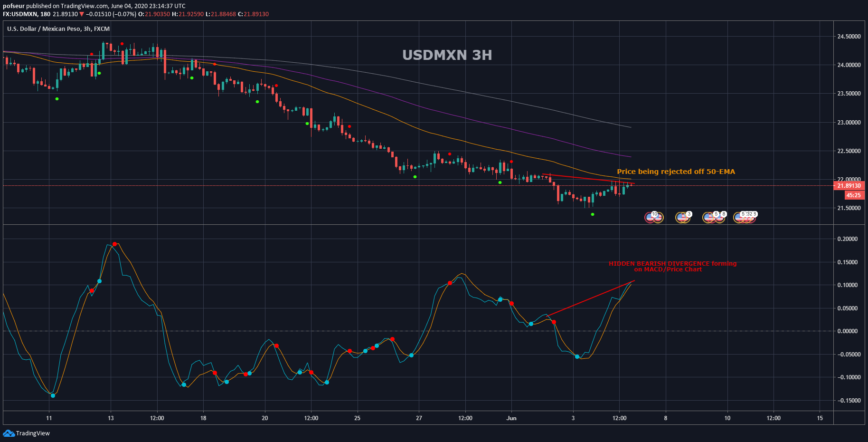Click the 0.20000 MACD axis label

click(x=848, y=239)
